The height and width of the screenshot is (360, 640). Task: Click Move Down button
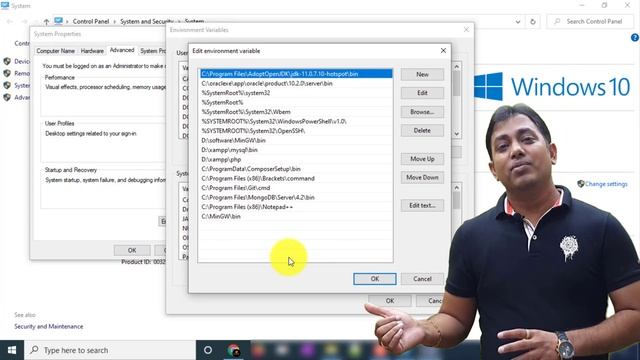[x=422, y=178]
